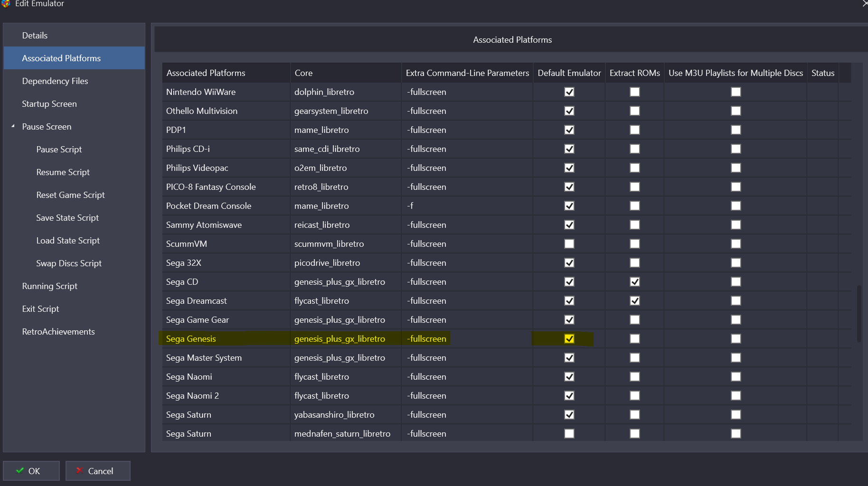The image size is (868, 486).
Task: Click Extra Command-Line Parameters column header
Action: click(467, 73)
